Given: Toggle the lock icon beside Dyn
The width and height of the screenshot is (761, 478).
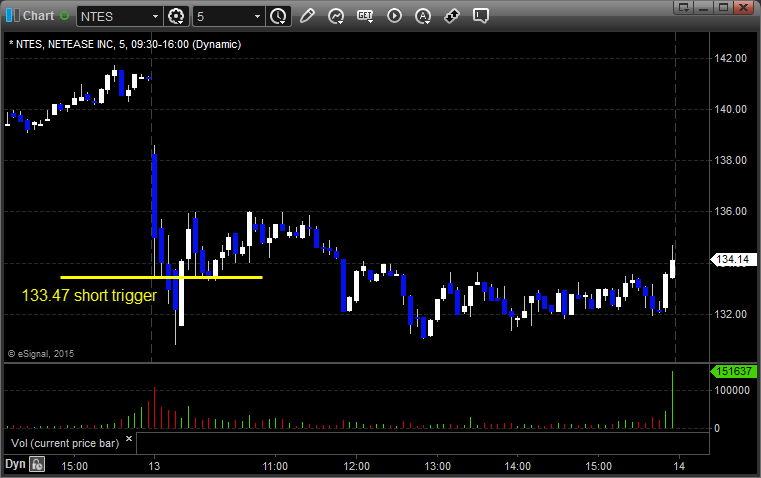Looking at the screenshot, I should click(x=37, y=464).
